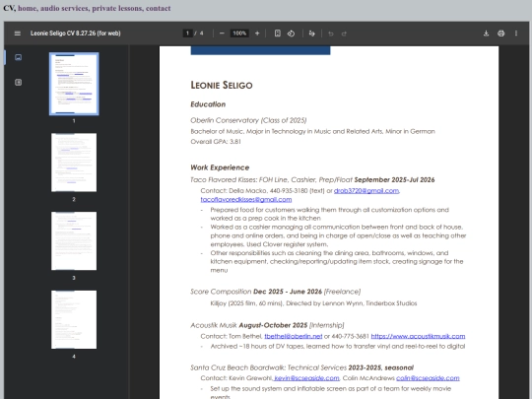
Task: Click the page number input field
Action: pos(187,33)
